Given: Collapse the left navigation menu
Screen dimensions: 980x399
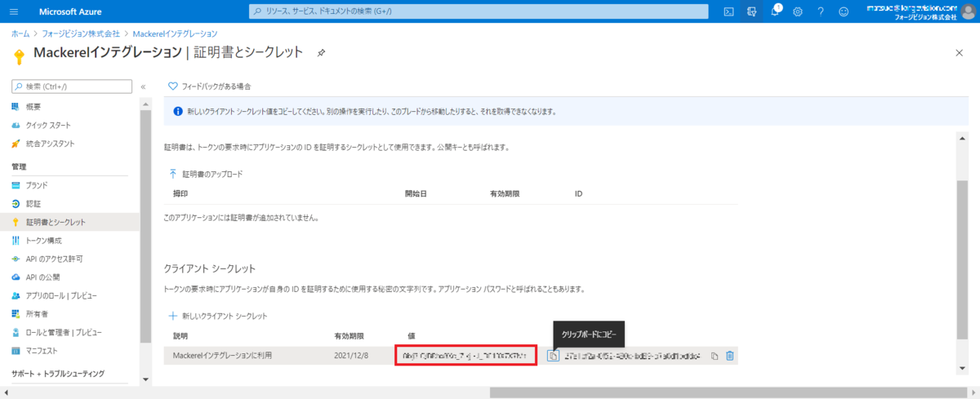Looking at the screenshot, I should tap(143, 86).
